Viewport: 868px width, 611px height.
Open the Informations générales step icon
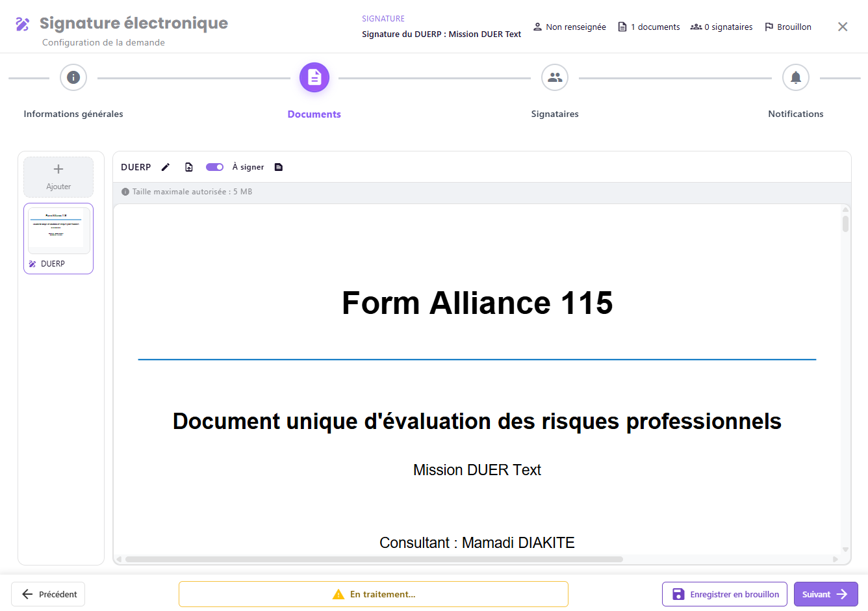point(73,77)
